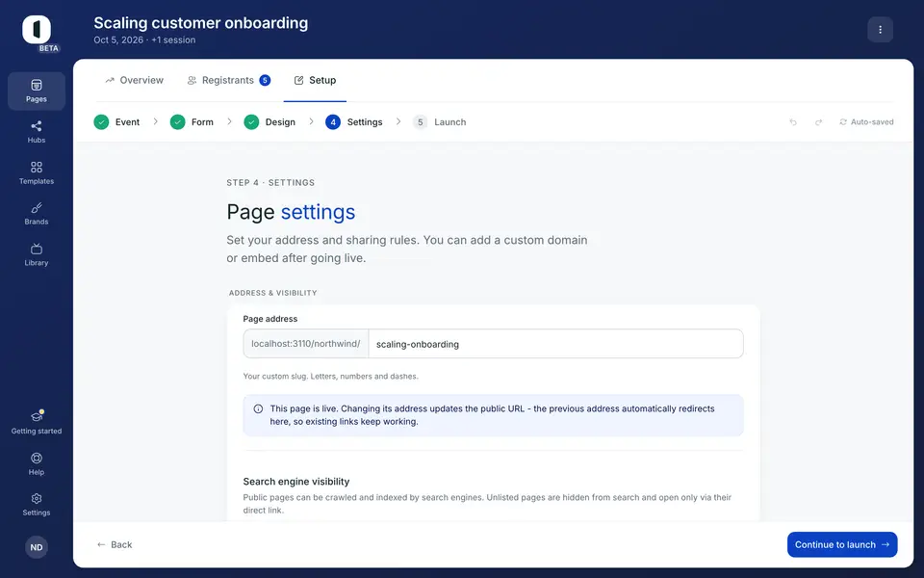Viewport: 924px width, 578px height.
Task: Click the Auto-saved status indicator
Action: click(866, 122)
